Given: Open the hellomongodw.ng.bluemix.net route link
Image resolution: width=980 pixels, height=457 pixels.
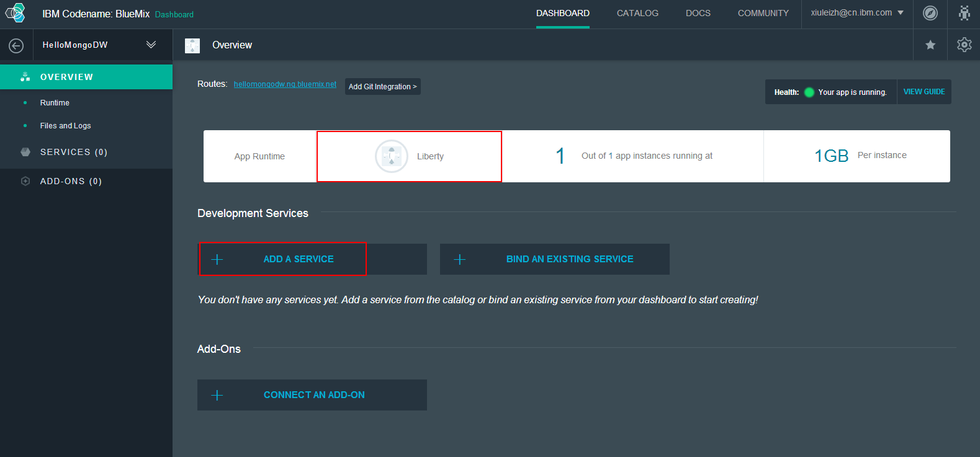Looking at the screenshot, I should coord(285,84).
